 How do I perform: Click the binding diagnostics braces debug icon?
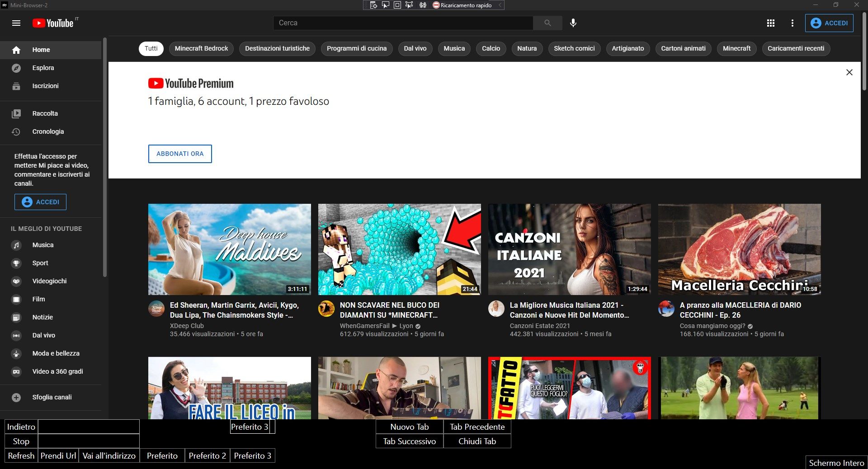(x=423, y=5)
